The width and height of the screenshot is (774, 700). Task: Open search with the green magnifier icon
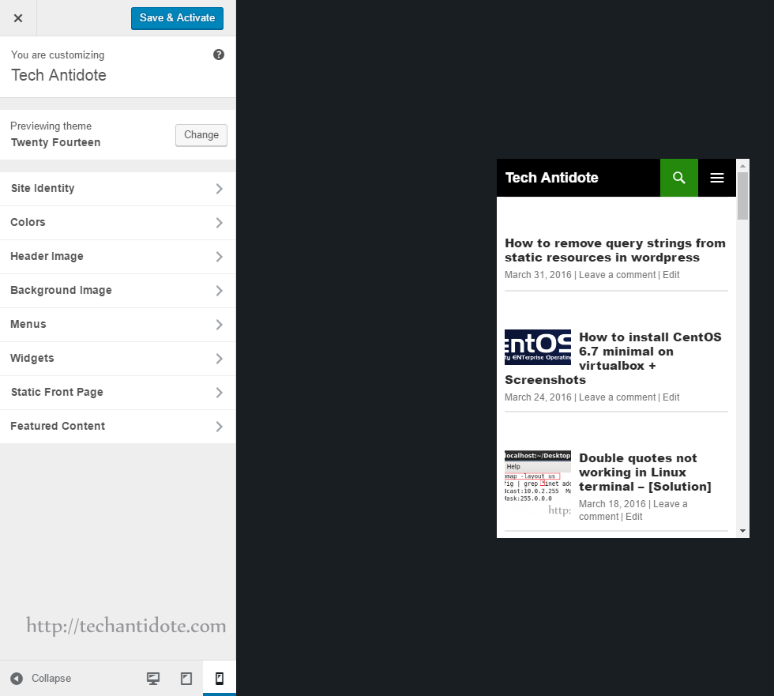(679, 178)
